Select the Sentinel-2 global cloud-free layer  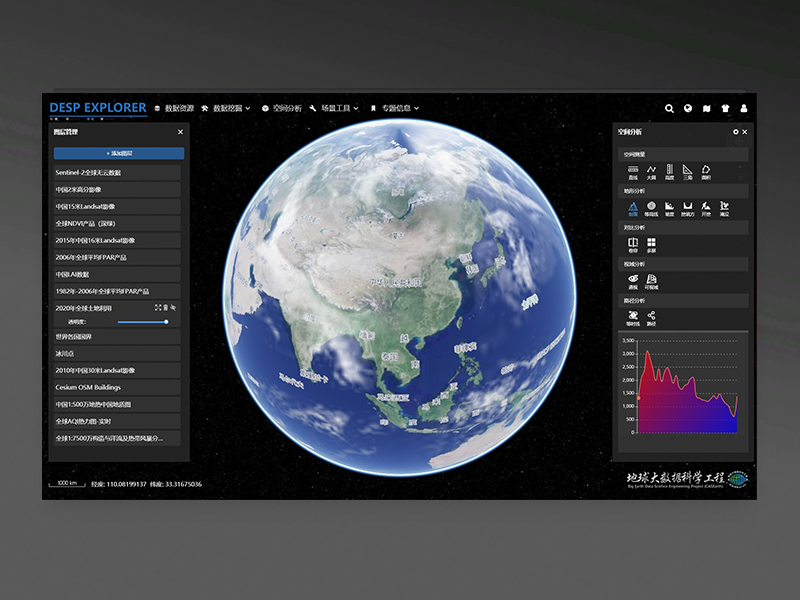click(x=117, y=172)
